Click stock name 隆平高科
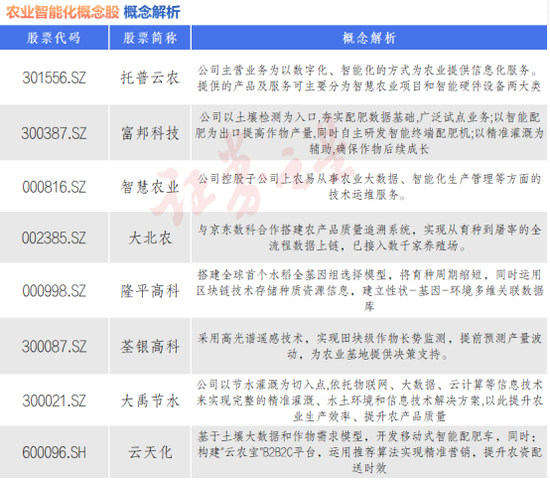The height and width of the screenshot is (480, 550). coord(150,291)
